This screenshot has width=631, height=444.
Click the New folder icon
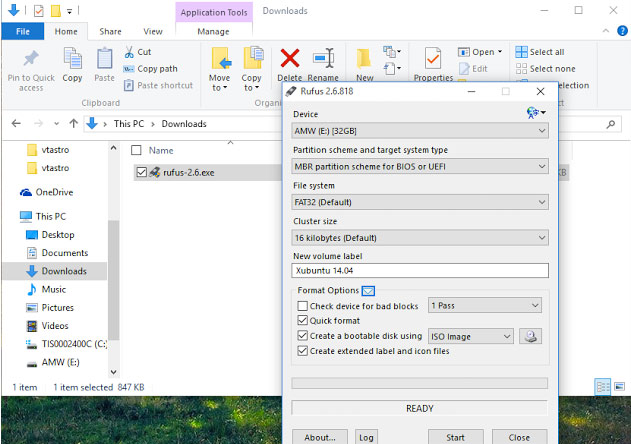[x=364, y=59]
